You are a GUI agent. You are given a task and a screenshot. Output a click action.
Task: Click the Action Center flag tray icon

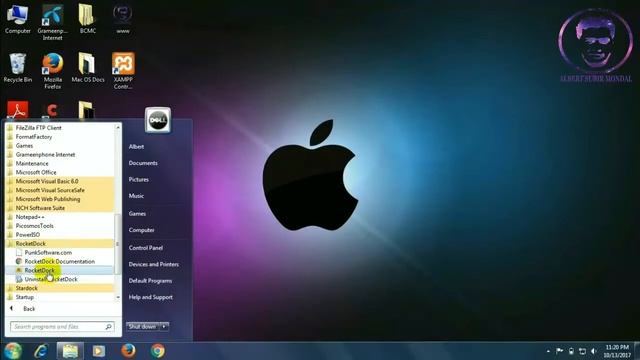click(560, 351)
